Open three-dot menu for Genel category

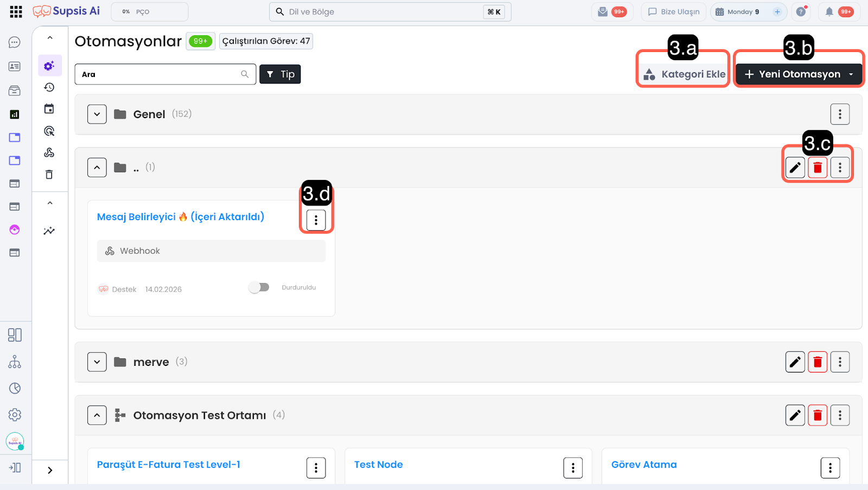coord(840,114)
